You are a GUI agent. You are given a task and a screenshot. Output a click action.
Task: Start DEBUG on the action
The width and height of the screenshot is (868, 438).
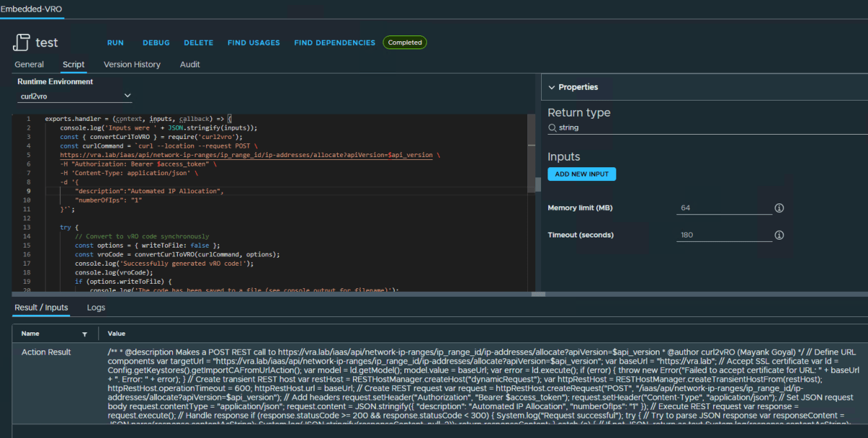point(156,43)
